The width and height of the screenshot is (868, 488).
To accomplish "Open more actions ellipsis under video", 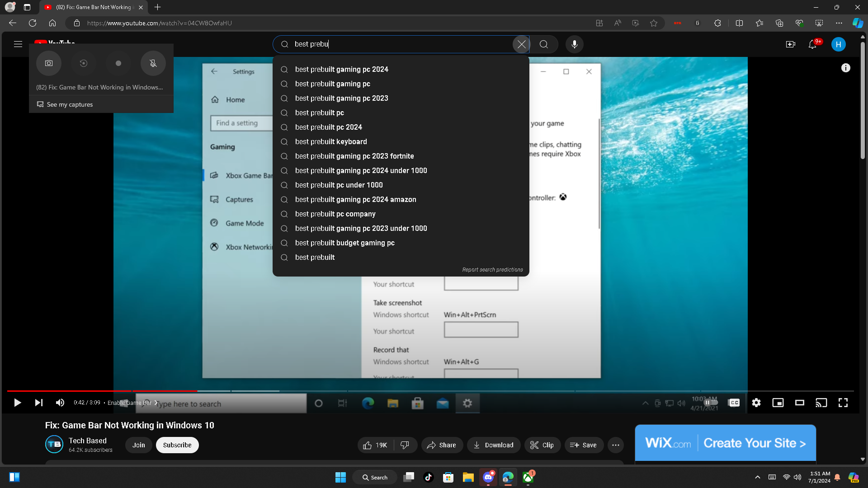I will point(616,445).
